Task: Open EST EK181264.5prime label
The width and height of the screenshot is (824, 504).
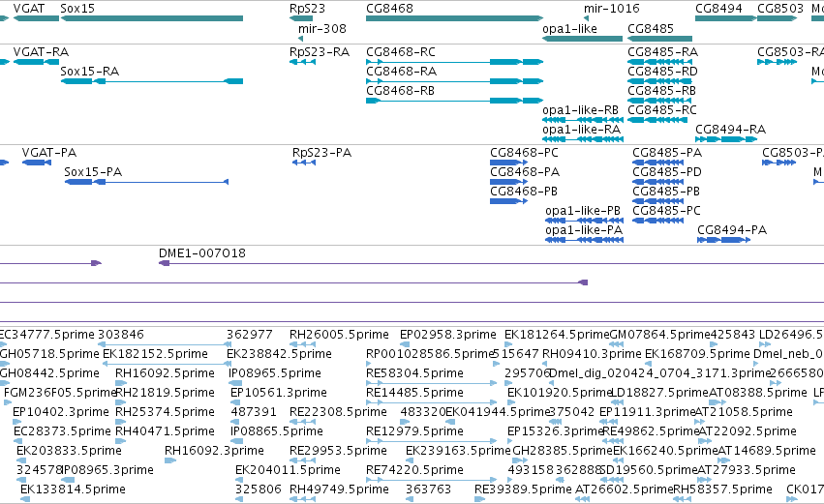Action: tap(557, 335)
